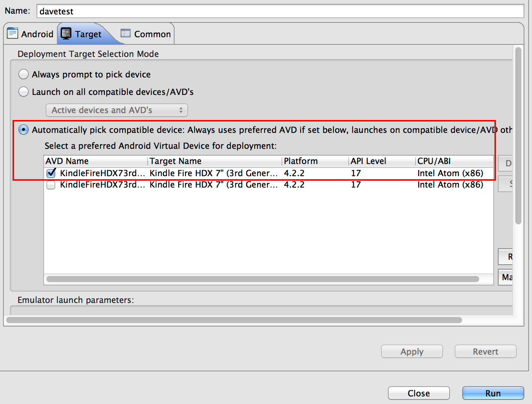Click the CPU/ABI column header
This screenshot has height=404, width=532.
point(455,161)
